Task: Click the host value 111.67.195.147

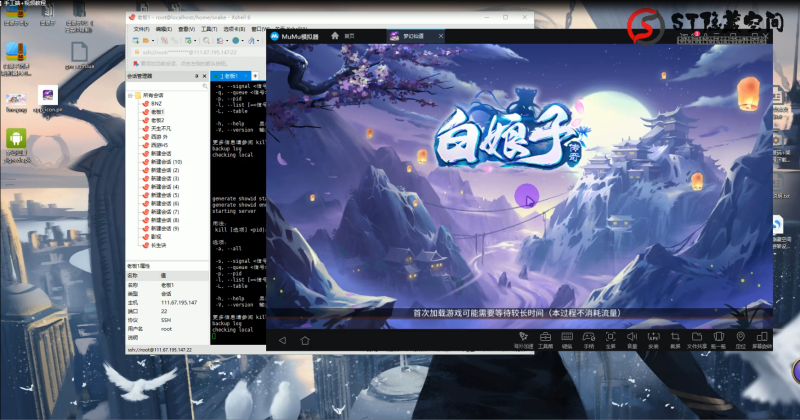Action: (179, 303)
